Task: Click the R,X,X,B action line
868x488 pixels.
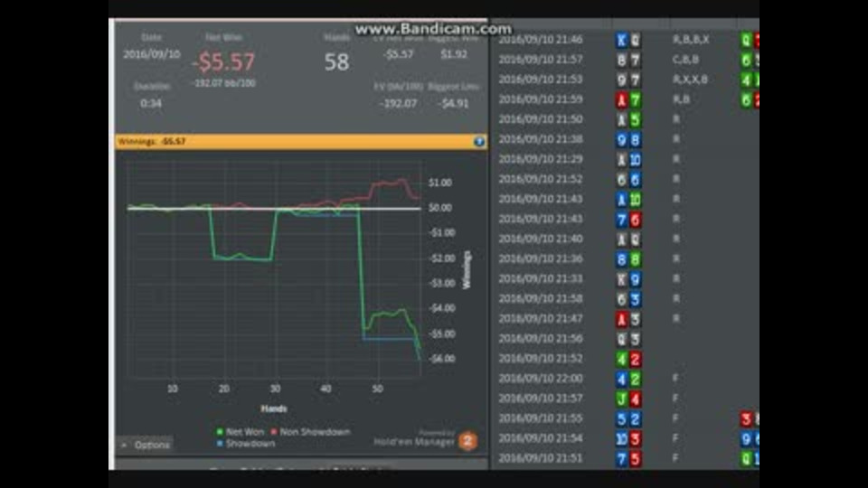Action: pos(690,80)
